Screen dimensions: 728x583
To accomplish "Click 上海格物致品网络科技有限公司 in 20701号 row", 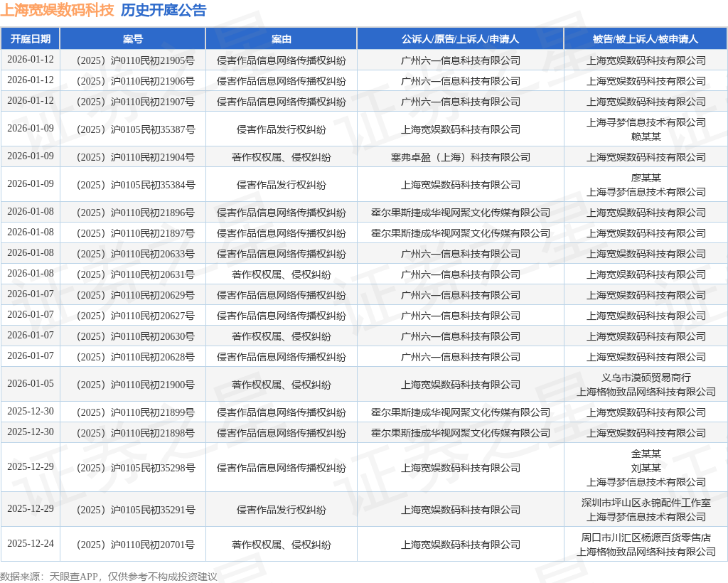I will click(x=646, y=552).
